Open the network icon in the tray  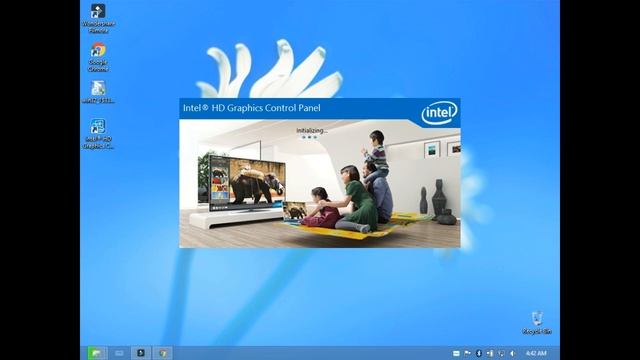(x=490, y=353)
